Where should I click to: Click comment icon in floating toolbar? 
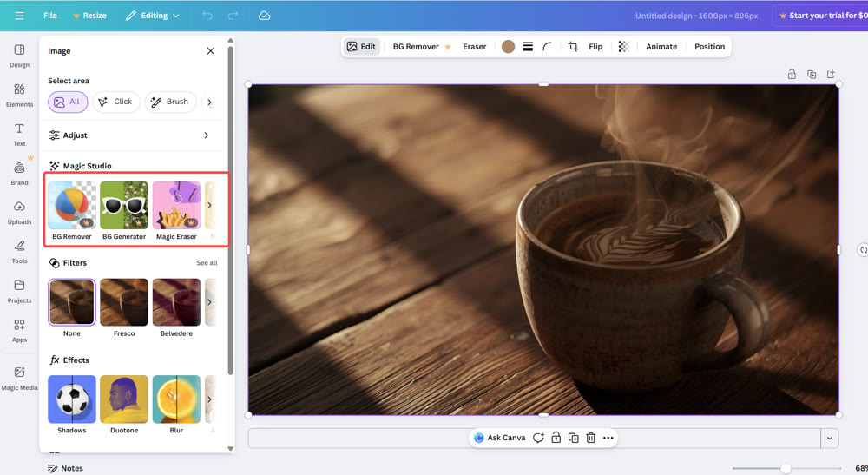[x=539, y=438]
